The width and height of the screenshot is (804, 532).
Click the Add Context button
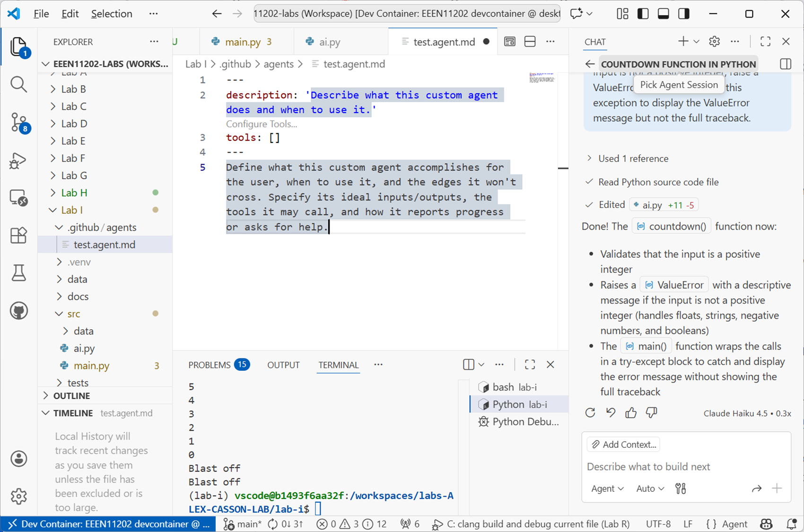click(624, 445)
